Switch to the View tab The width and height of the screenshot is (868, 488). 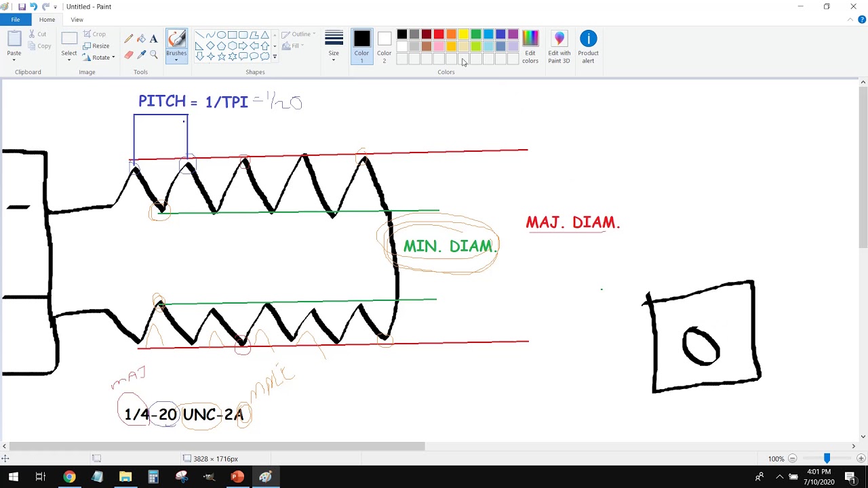77,20
